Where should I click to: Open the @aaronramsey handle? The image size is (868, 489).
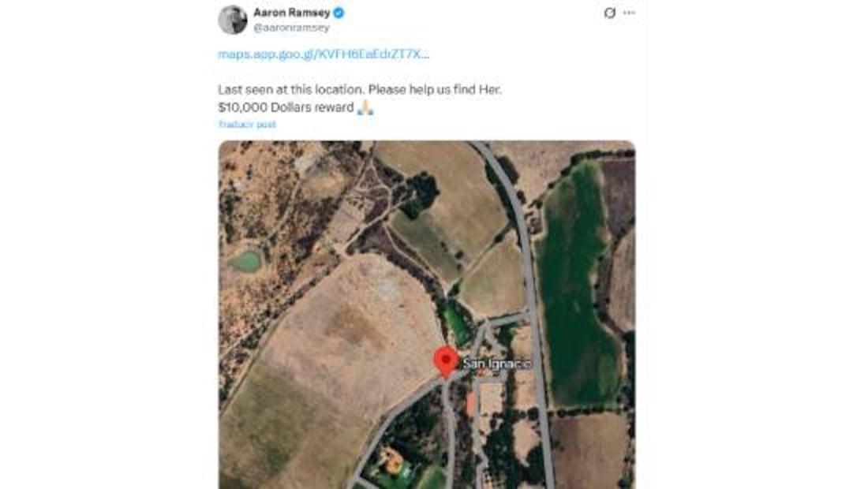[291, 28]
